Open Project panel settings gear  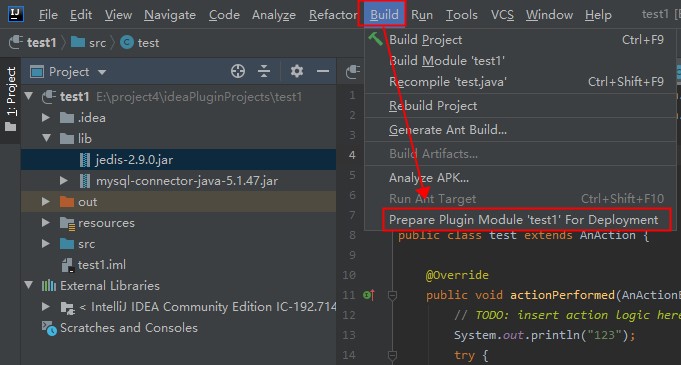coord(297,71)
